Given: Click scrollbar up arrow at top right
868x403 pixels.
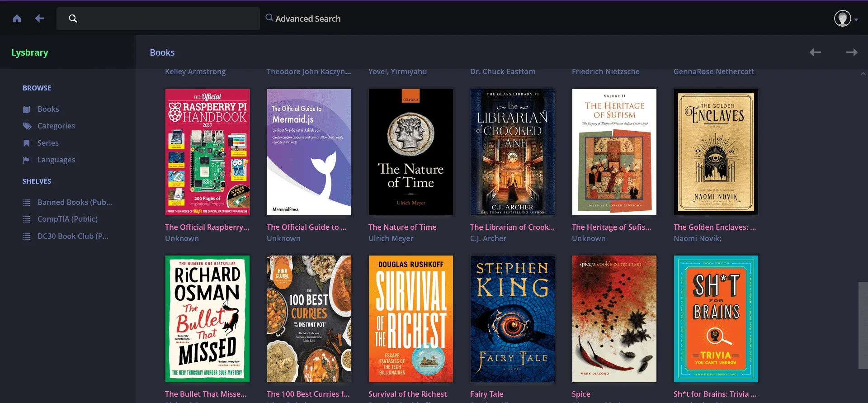Looking at the screenshot, I should pos(863,73).
